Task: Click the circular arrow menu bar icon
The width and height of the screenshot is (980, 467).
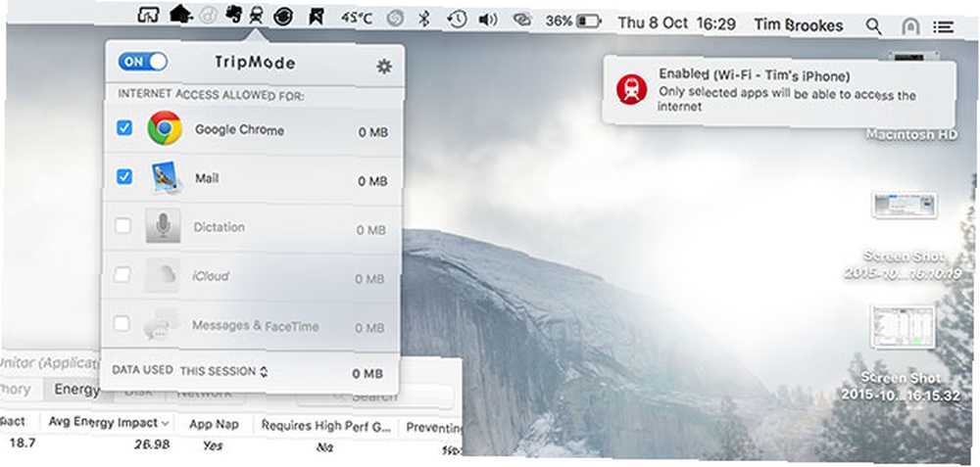Action: (283, 17)
